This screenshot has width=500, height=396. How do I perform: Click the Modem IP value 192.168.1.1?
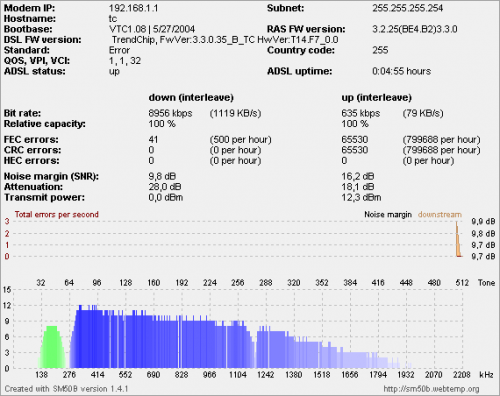(133, 8)
